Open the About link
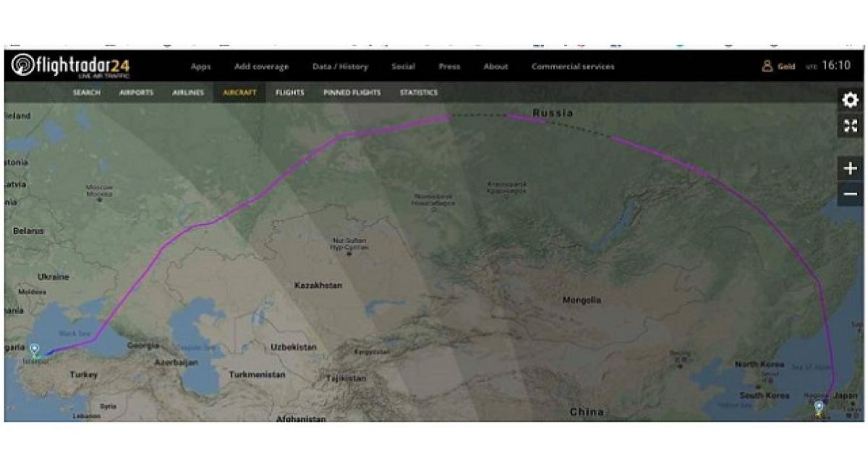The height and width of the screenshot is (463, 868). tap(495, 67)
